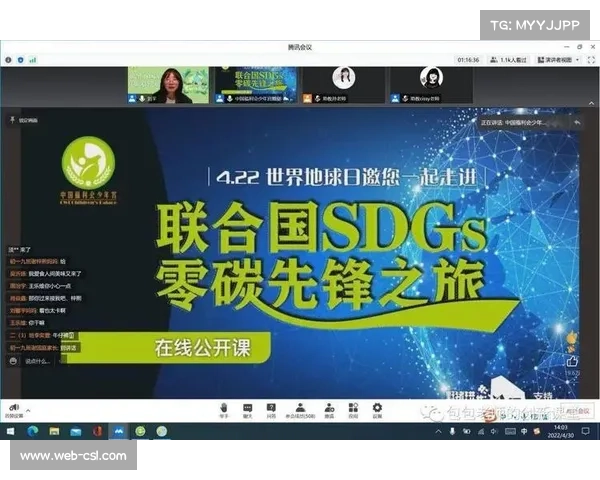Click the microphone icon in system tray
Image resolution: width=600 pixels, height=480 pixels.
pyautogui.click(x=452, y=432)
